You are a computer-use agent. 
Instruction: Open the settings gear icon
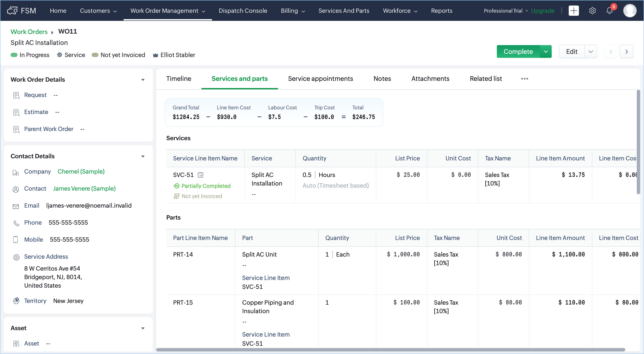pyautogui.click(x=592, y=11)
